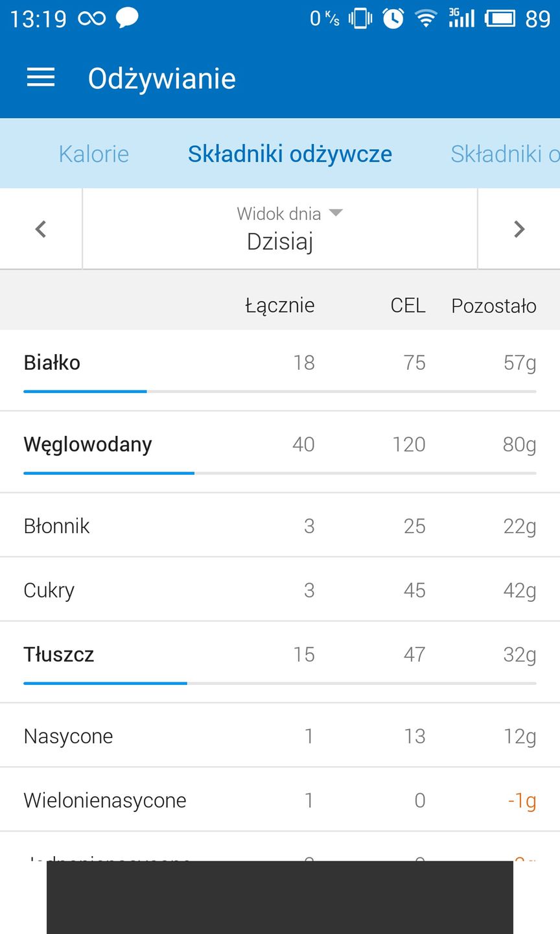
Task: Switch to the Kalorie tab
Action: coord(94,154)
